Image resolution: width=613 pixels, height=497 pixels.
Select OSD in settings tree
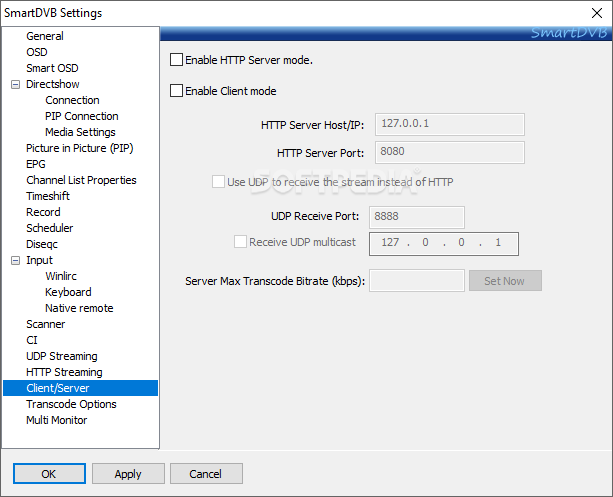click(37, 52)
